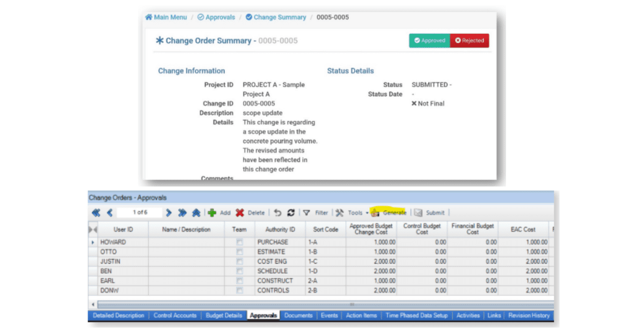Click the Submit toolbar label
Image resolution: width=644 pixels, height=336 pixels.
pos(435,213)
